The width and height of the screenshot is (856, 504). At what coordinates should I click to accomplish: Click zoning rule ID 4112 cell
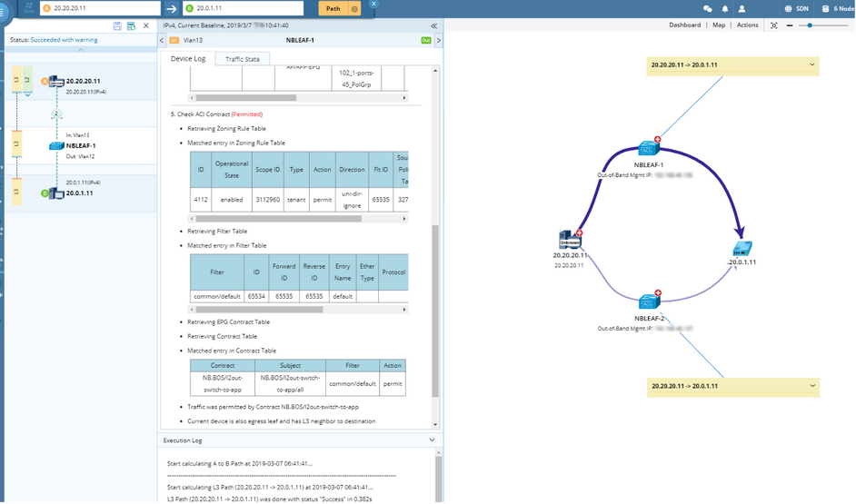click(x=201, y=200)
